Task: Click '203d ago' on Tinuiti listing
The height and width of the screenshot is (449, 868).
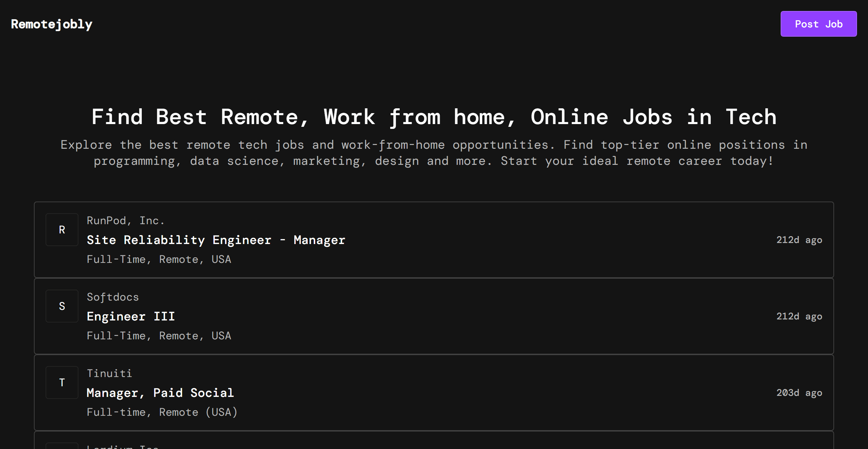Action: tap(799, 393)
